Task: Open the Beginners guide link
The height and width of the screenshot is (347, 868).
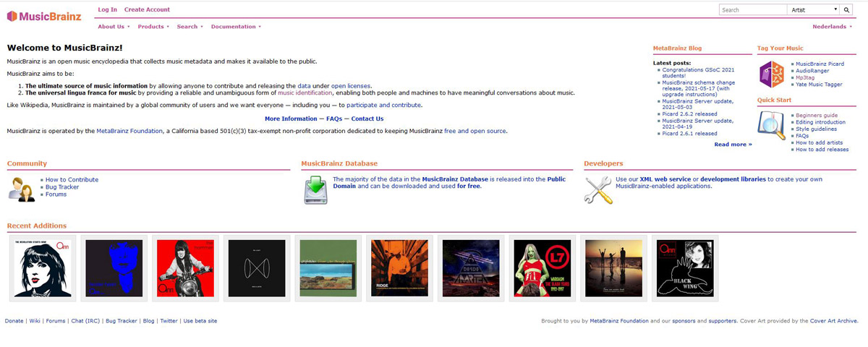Action: coord(817,116)
